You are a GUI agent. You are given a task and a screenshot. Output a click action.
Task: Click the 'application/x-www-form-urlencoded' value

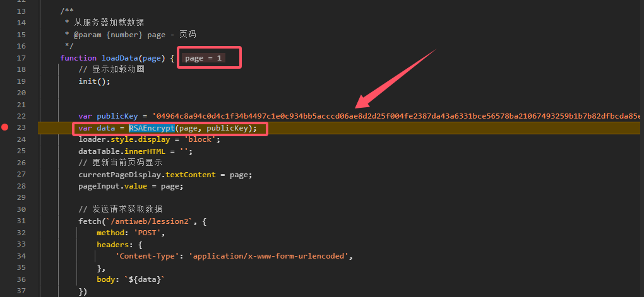coord(270,256)
